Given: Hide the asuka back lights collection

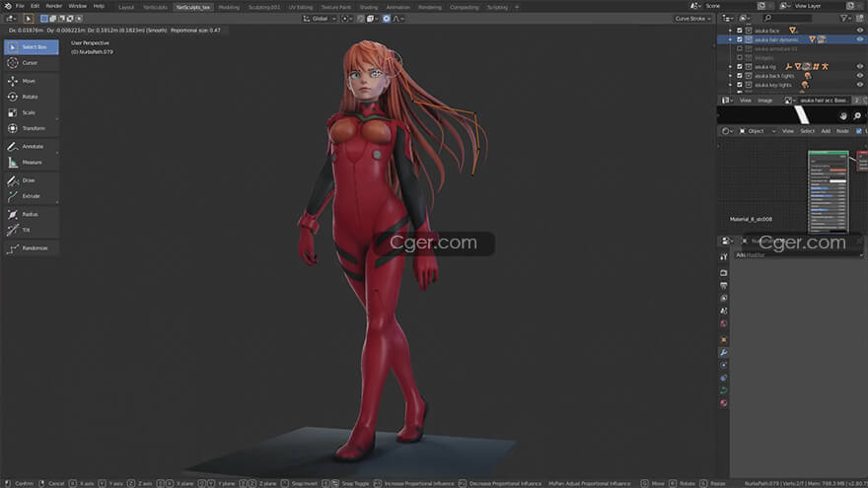Looking at the screenshot, I should pos(860,76).
